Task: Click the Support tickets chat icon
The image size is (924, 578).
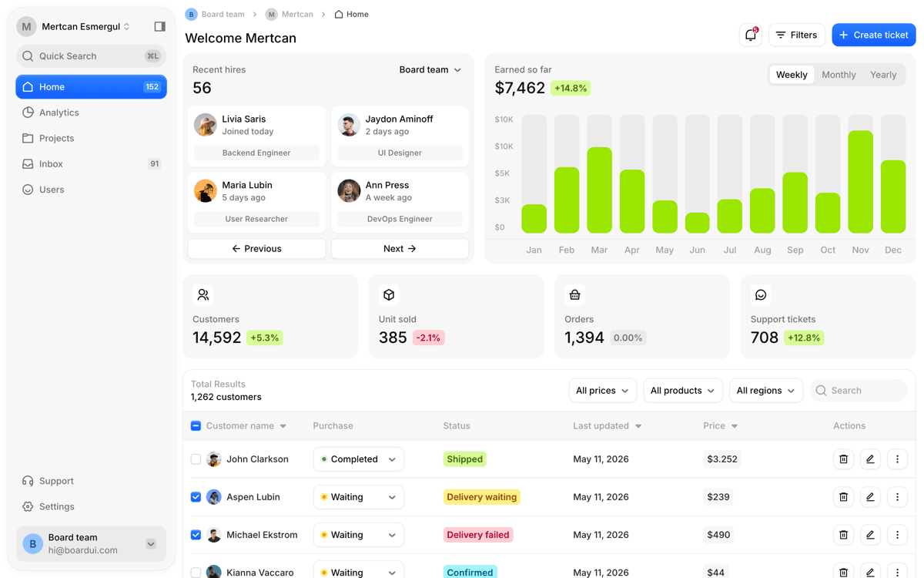Action: tap(761, 295)
